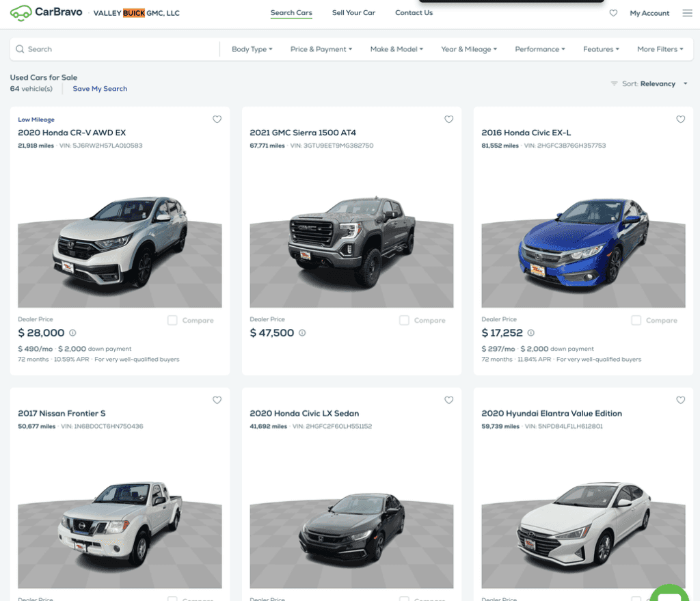Click the search magnifier icon
Image resolution: width=700 pixels, height=601 pixels.
tap(20, 49)
